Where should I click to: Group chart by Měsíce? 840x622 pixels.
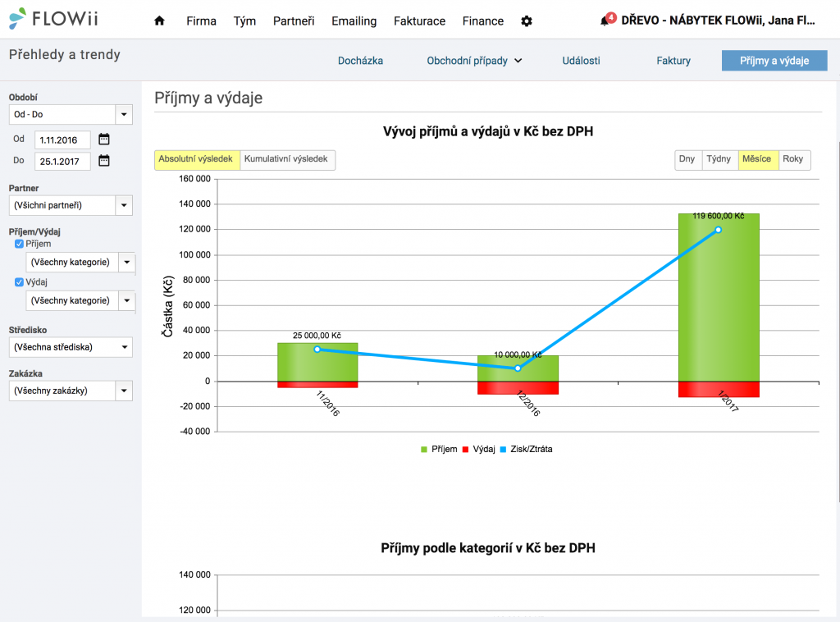pyautogui.click(x=757, y=160)
